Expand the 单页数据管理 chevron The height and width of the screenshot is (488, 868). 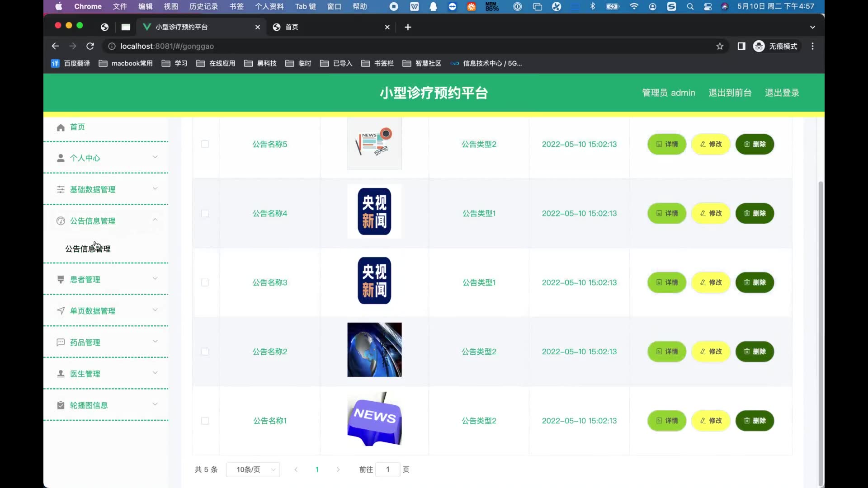[x=155, y=310]
